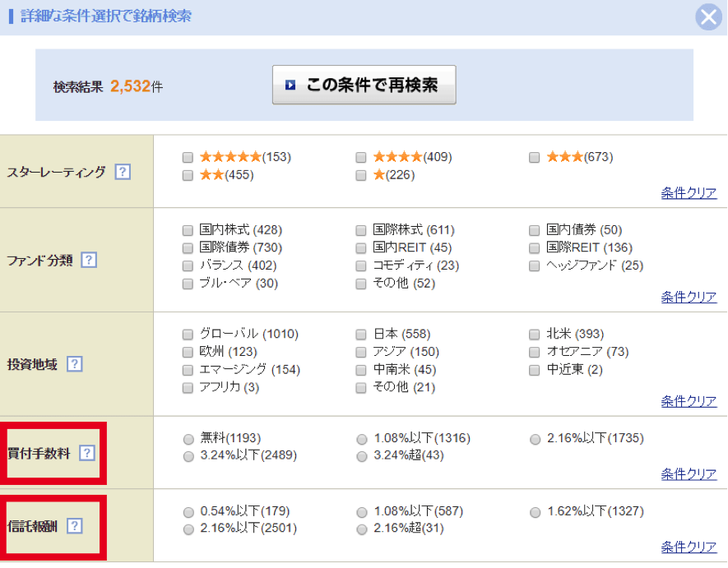This screenshot has width=728, height=568.
Task: Tick the 国際REIT (136) checkbox
Action: tap(535, 248)
